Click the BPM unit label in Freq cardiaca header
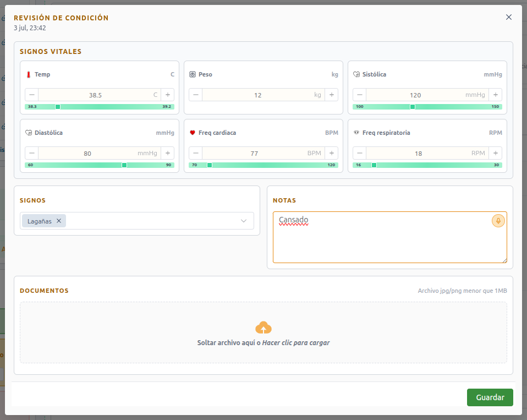Image resolution: width=527 pixels, height=420 pixels. click(x=331, y=133)
